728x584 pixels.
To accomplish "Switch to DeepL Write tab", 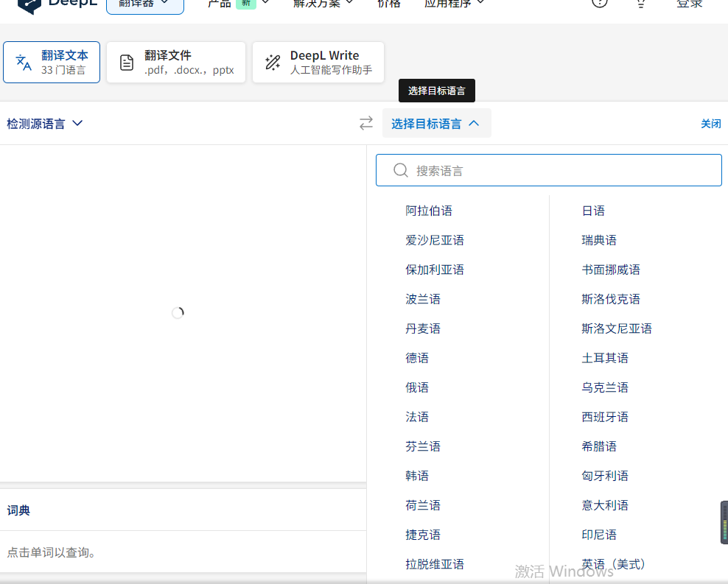I will pyautogui.click(x=318, y=62).
